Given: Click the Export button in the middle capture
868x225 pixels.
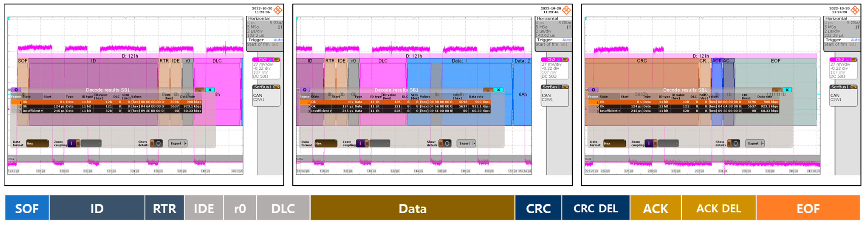Looking at the screenshot, I should click(466, 143).
